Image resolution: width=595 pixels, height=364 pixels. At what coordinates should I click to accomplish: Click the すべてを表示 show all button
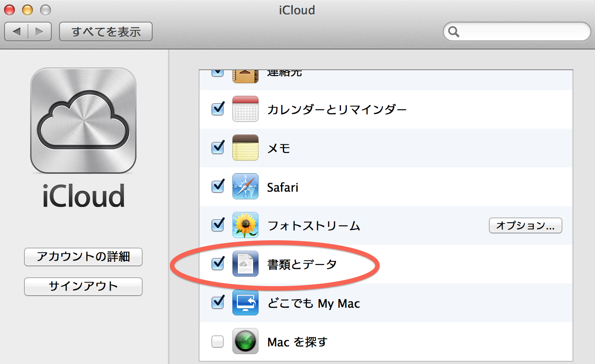(x=106, y=32)
